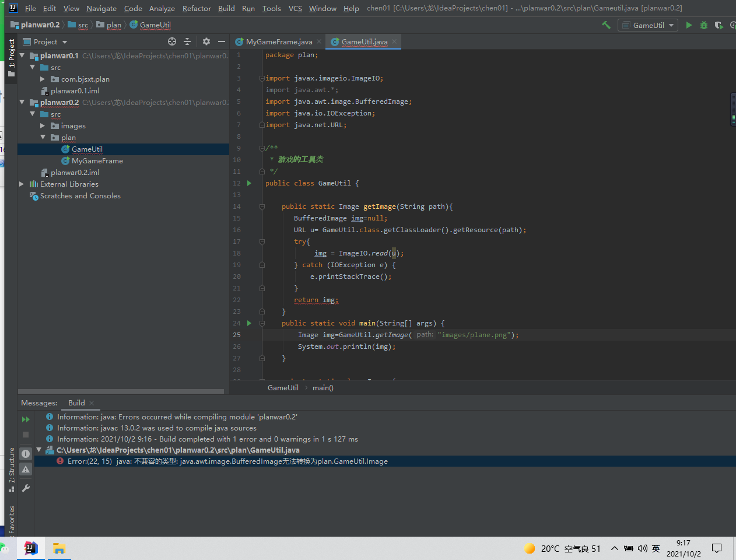The width and height of the screenshot is (736, 560).
Task: Open File Explorer from taskbar
Action: [59, 548]
